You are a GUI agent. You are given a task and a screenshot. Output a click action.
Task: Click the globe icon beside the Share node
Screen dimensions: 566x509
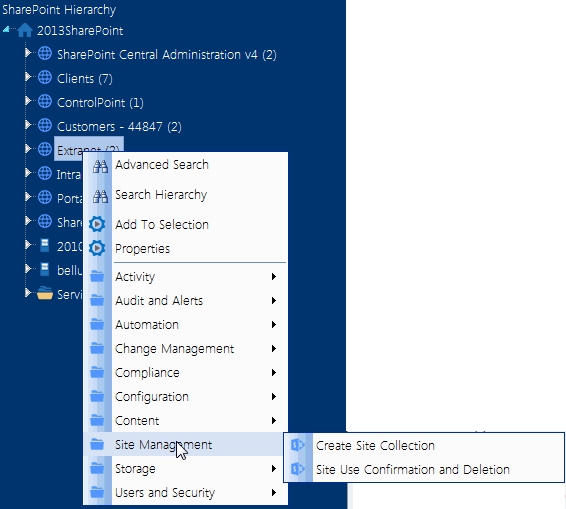(45, 221)
